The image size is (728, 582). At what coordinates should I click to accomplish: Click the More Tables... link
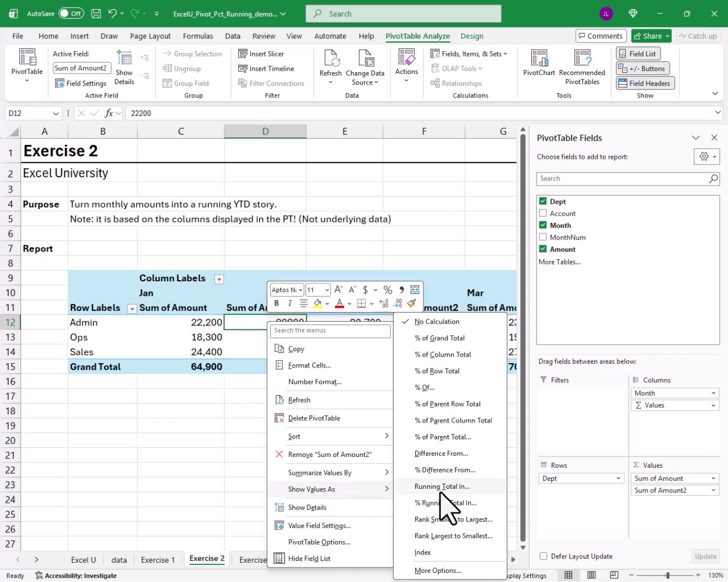point(560,262)
